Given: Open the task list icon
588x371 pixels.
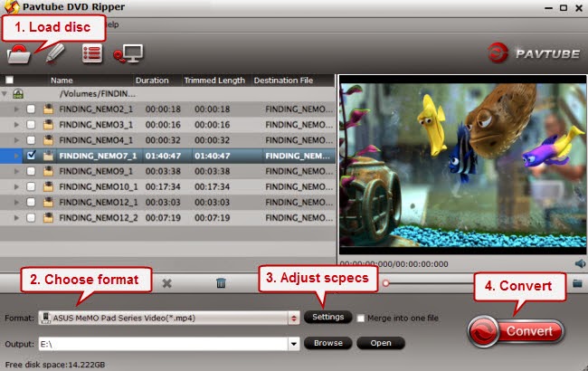Looking at the screenshot, I should [92, 53].
